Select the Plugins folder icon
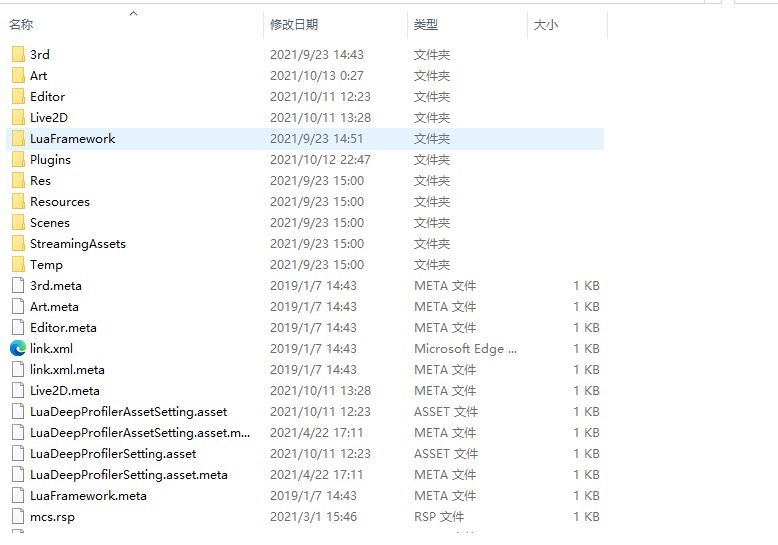This screenshot has width=778, height=545. tap(18, 159)
